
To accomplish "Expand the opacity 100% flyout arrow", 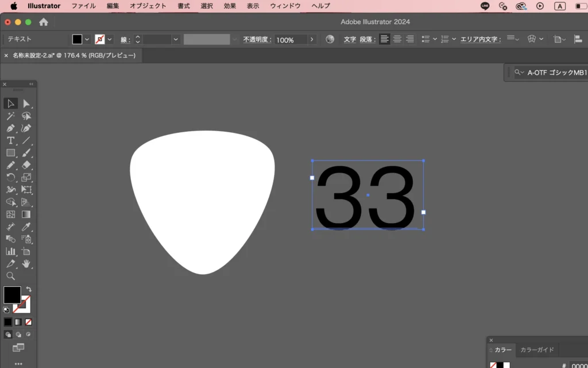I will (x=312, y=39).
